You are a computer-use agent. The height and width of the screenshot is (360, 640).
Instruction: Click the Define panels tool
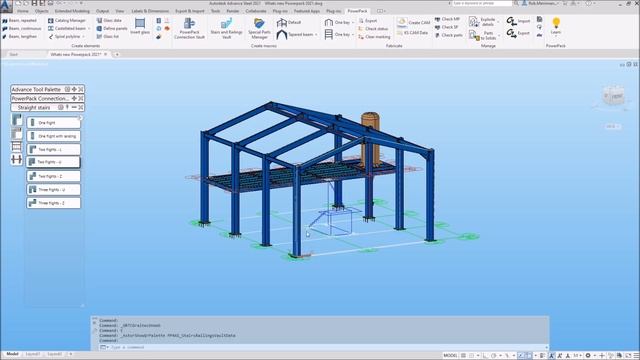(x=112, y=29)
